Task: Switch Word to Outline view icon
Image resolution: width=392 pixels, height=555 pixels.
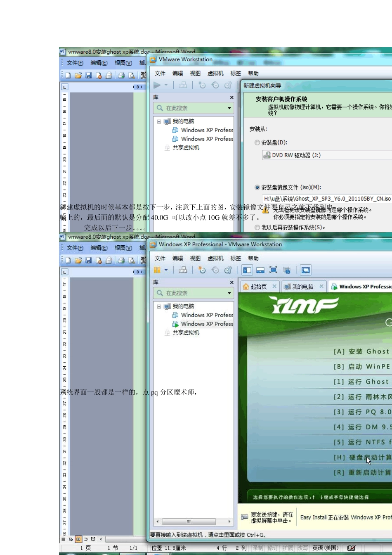Action: point(86,539)
